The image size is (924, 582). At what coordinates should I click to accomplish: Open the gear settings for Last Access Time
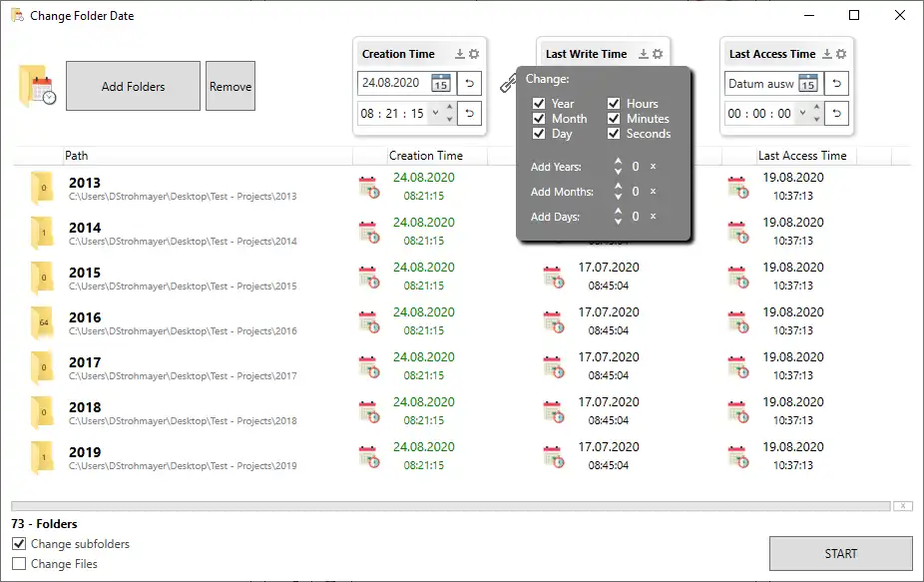click(841, 54)
